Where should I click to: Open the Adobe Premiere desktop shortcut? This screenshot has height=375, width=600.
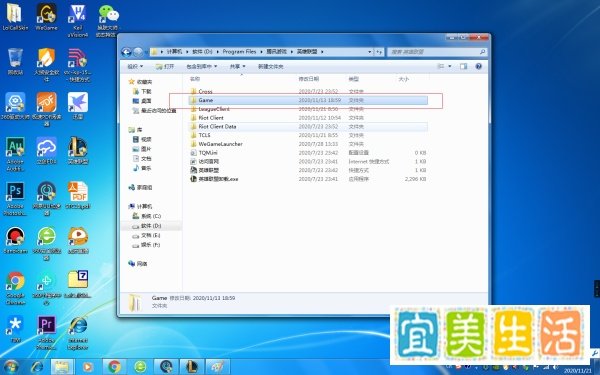coord(46,333)
